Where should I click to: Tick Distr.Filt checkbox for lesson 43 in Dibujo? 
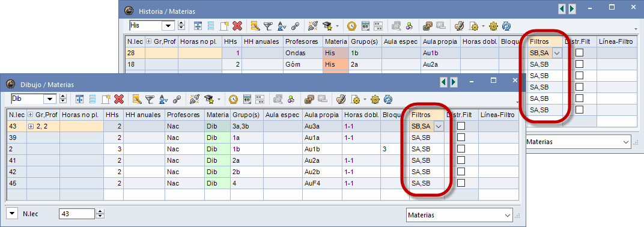[461, 126]
